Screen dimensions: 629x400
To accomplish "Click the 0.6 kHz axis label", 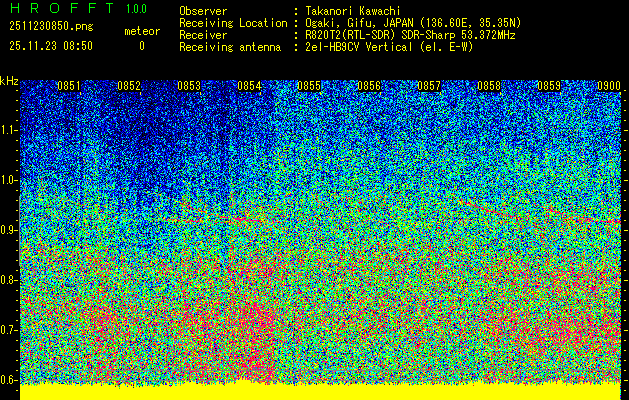I will 9,380.
